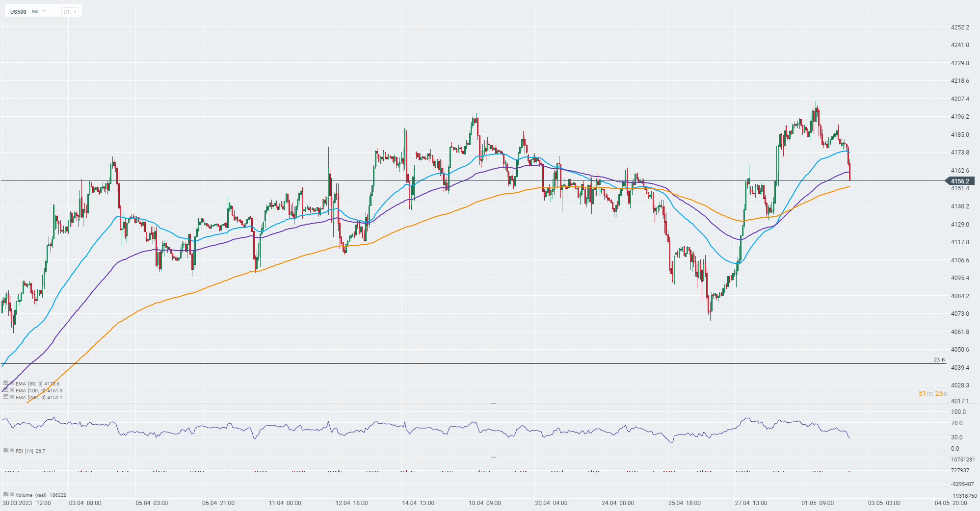Image resolution: width=980 pixels, height=511 pixels.
Task: Click the volume axis value 10751281
Action: [x=963, y=460]
